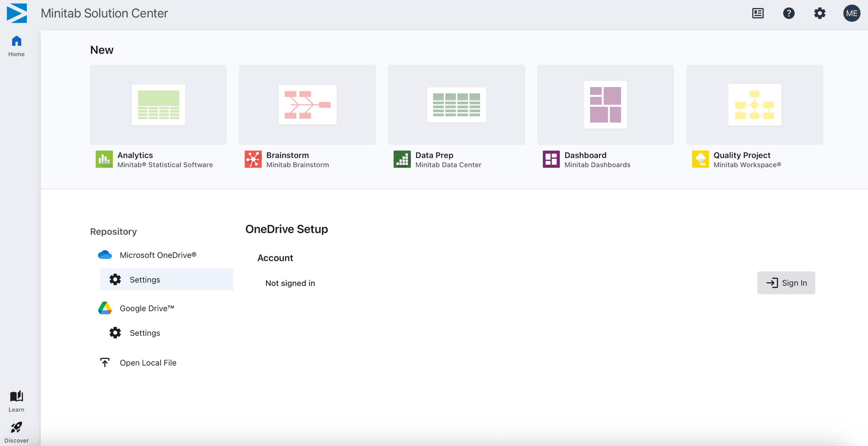Click 'Minitab Workspace®' subtitle text

747,165
